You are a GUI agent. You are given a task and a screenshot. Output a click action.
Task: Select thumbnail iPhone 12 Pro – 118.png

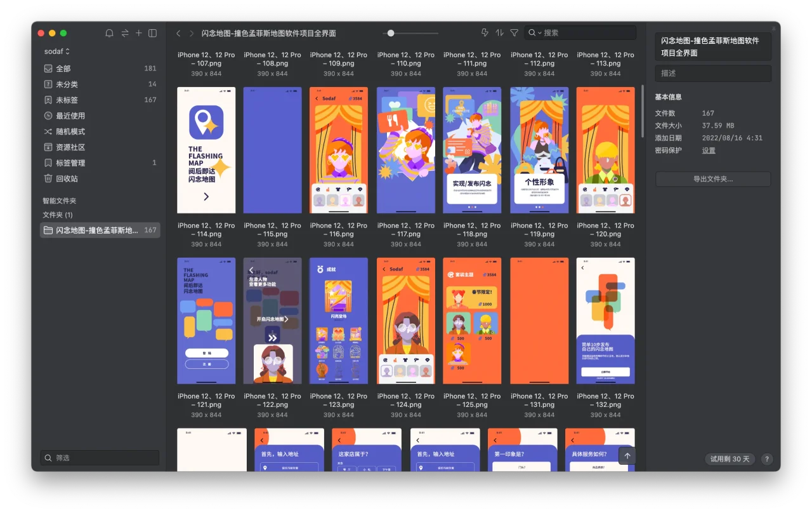(472, 150)
